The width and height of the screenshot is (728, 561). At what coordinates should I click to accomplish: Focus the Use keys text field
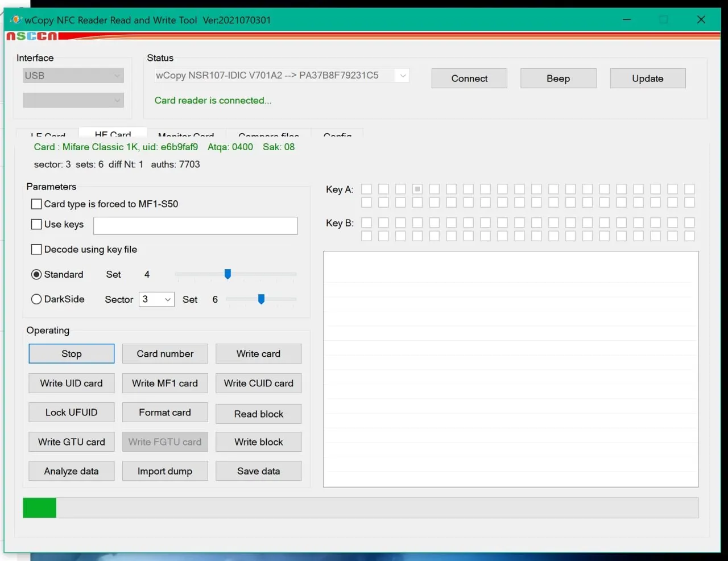pyautogui.click(x=195, y=226)
